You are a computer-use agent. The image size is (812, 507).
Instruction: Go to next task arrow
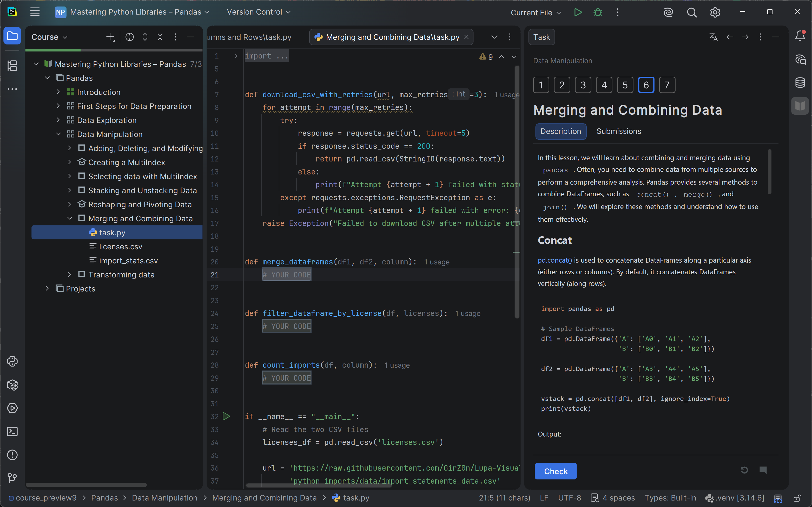point(745,37)
